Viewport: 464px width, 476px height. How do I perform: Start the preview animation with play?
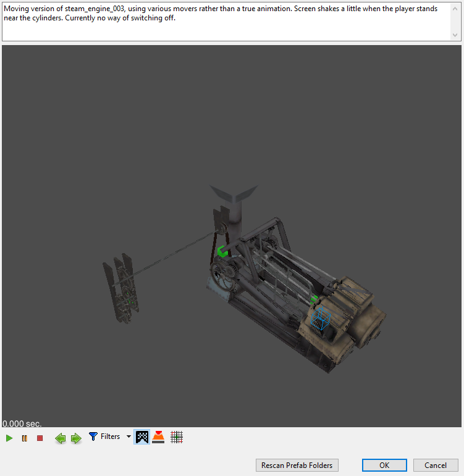coord(9,438)
